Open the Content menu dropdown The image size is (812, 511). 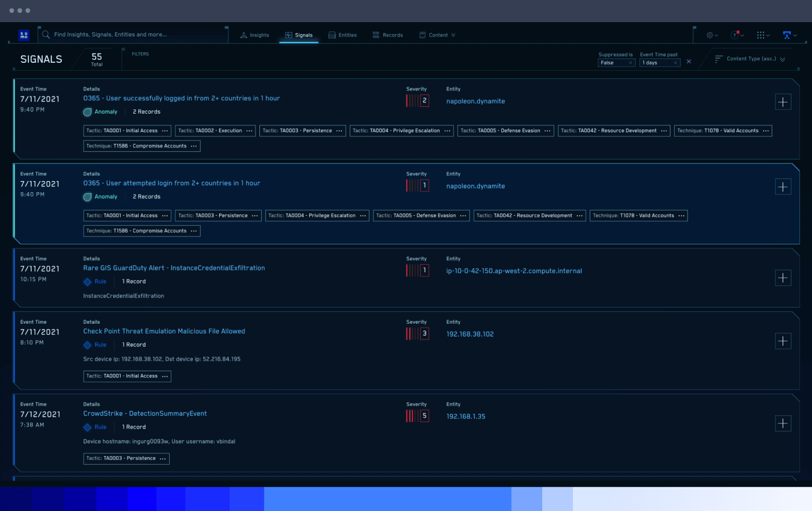[x=438, y=35]
